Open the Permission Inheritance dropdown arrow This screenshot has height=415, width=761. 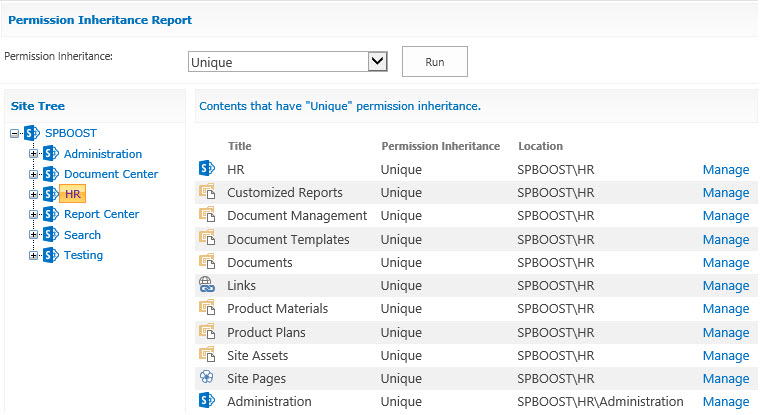click(x=378, y=62)
